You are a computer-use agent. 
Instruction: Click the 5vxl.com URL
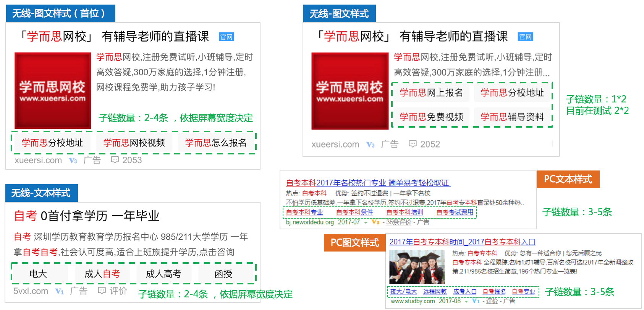31,291
